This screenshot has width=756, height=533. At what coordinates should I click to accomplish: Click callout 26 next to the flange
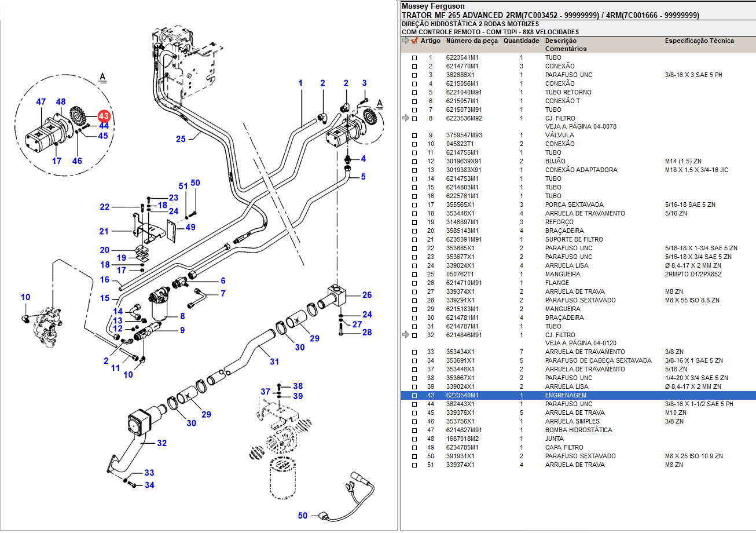click(x=367, y=295)
